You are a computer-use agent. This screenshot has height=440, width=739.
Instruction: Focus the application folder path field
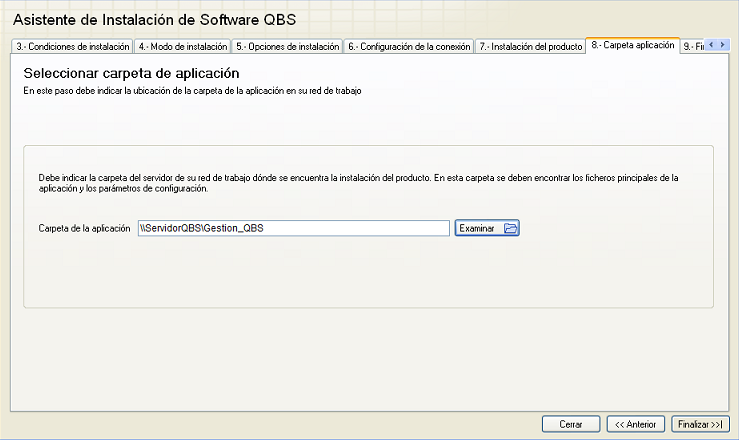(292, 228)
